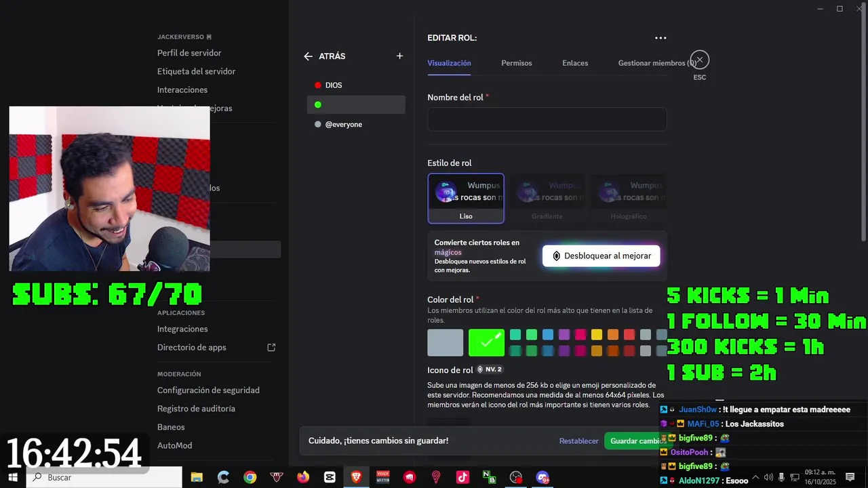Image resolution: width=868 pixels, height=488 pixels.
Task: Click chat message from JuanSh0w
Action: point(755,409)
